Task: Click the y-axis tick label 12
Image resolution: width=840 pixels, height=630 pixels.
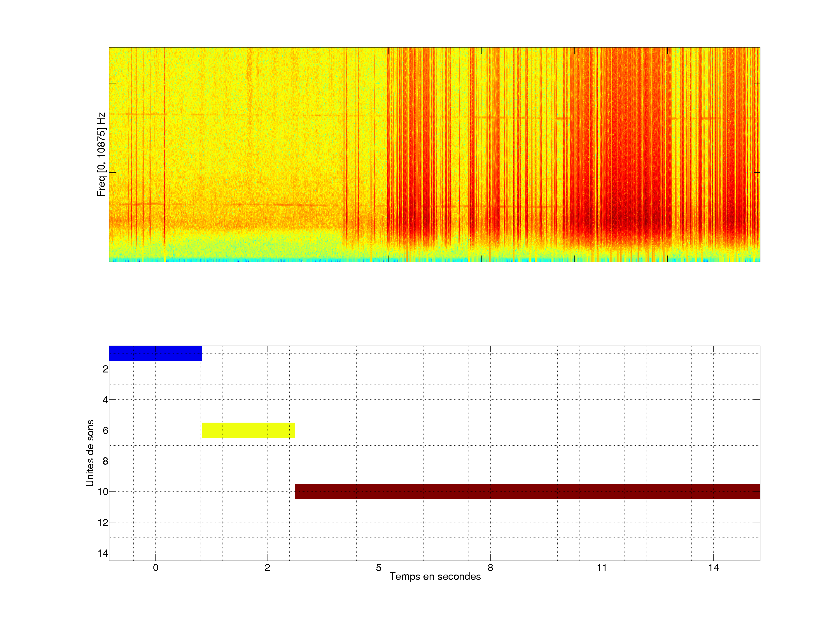Action: point(103,523)
